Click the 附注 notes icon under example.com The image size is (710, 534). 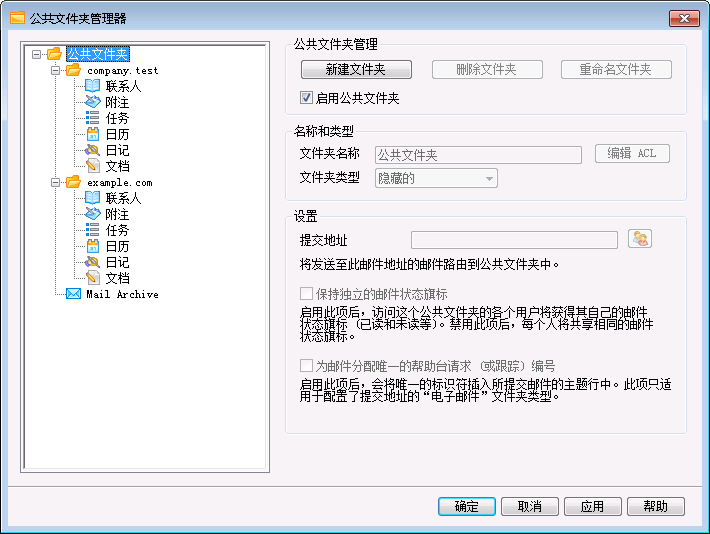(x=92, y=214)
